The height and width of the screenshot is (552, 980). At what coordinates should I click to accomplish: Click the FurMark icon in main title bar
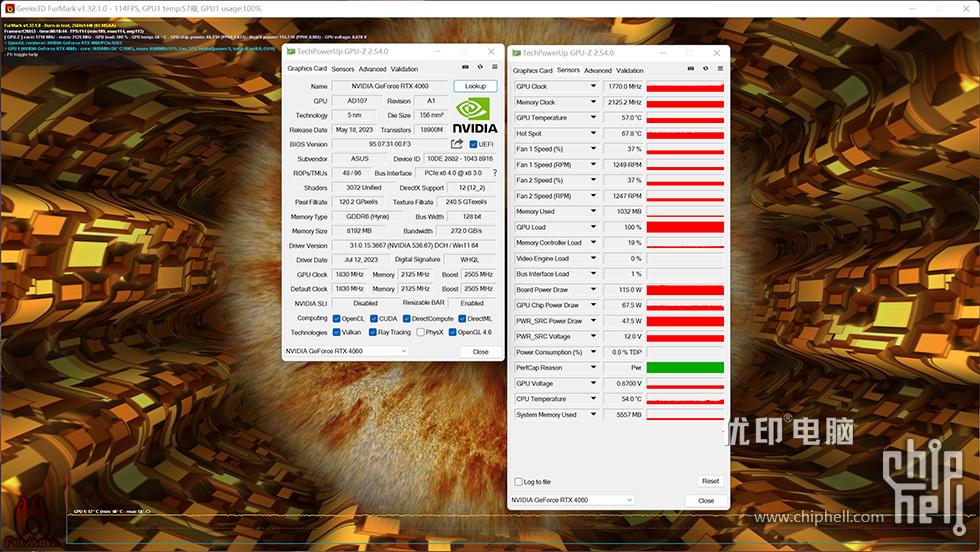tap(9, 9)
